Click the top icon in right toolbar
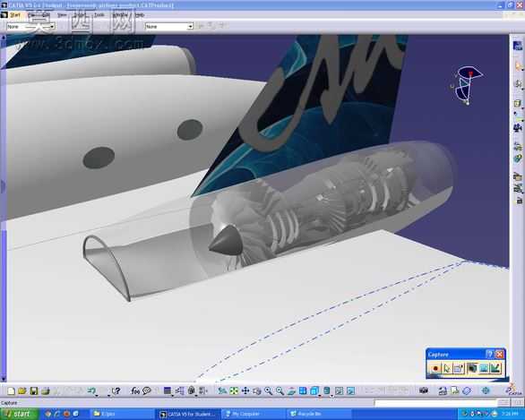525x420 pixels. [518, 46]
